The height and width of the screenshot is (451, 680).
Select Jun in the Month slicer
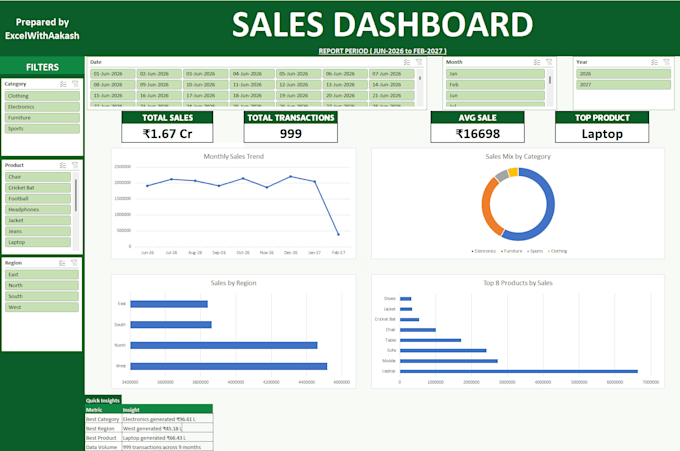point(495,95)
